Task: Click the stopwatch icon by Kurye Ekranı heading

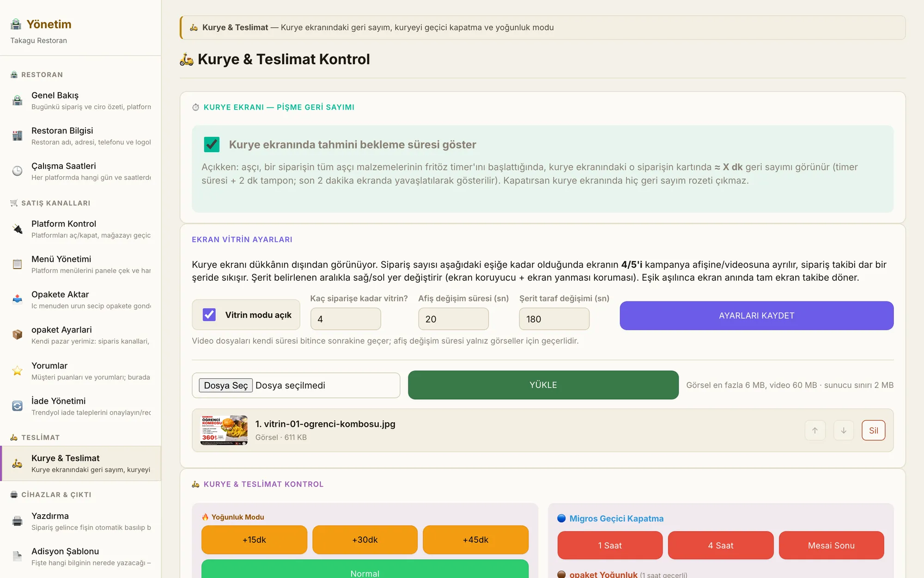Action: click(196, 107)
